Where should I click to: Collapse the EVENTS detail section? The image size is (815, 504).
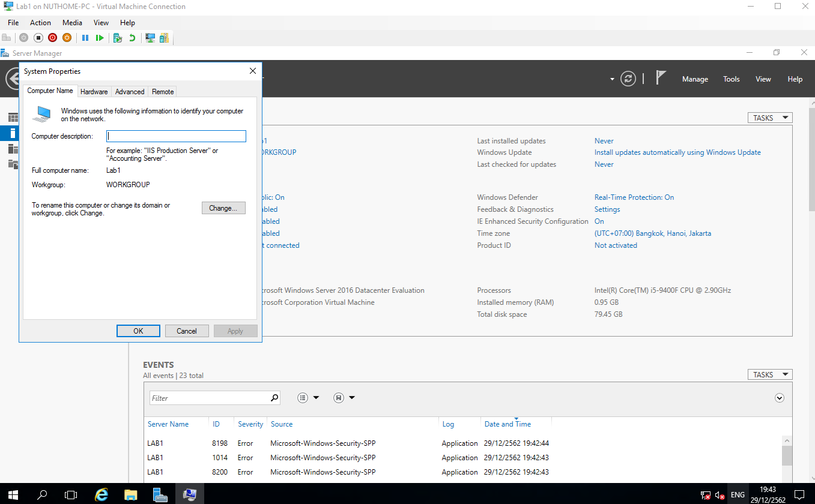[x=779, y=397]
